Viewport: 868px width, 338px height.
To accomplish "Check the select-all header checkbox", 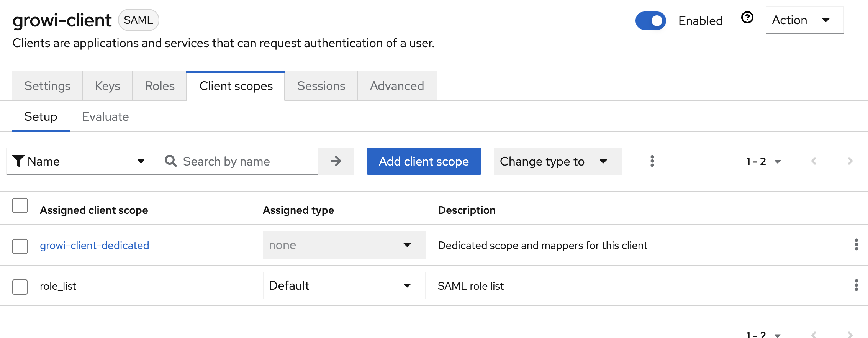I will (x=20, y=205).
